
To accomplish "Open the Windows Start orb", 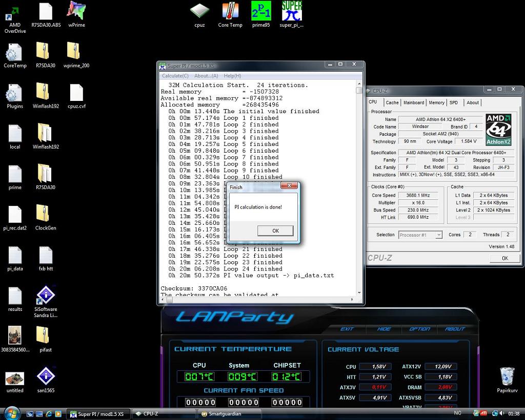I will click(x=12, y=413).
